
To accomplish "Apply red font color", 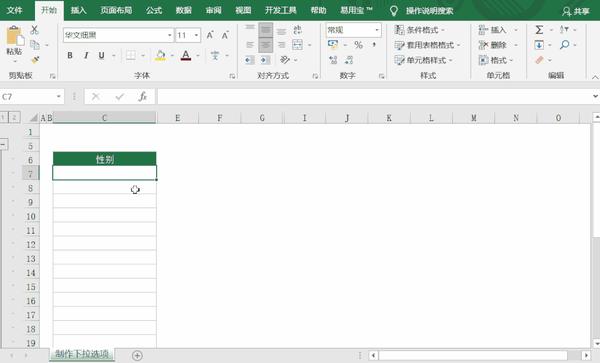I will (x=186, y=55).
